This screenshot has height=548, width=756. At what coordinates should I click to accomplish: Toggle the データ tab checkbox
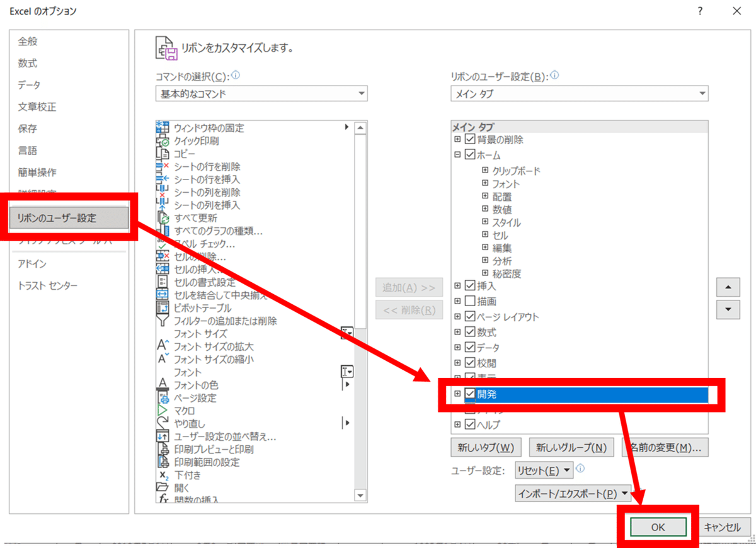tap(470, 348)
